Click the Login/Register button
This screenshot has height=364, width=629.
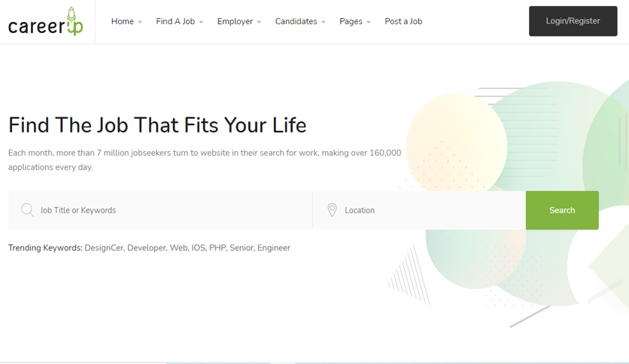pos(573,21)
